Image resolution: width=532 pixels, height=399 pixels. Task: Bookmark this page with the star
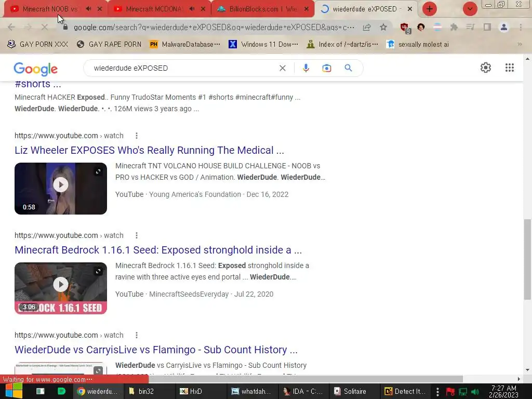tap(383, 27)
